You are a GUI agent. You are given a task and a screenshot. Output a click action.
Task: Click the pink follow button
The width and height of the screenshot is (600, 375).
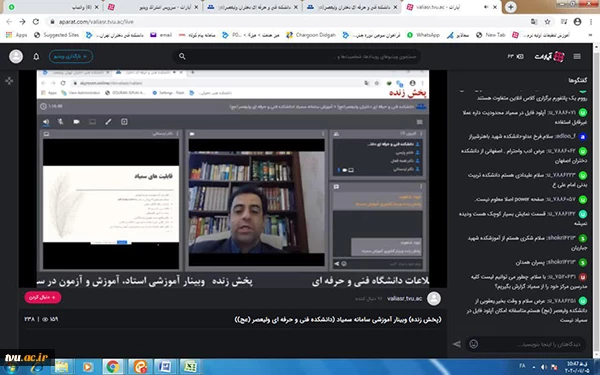(x=43, y=297)
